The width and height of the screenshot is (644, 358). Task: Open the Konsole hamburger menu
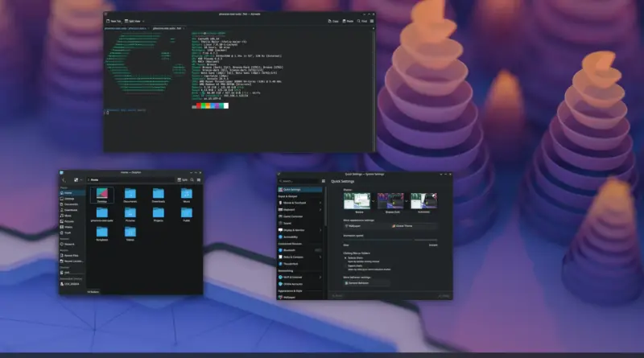372,21
